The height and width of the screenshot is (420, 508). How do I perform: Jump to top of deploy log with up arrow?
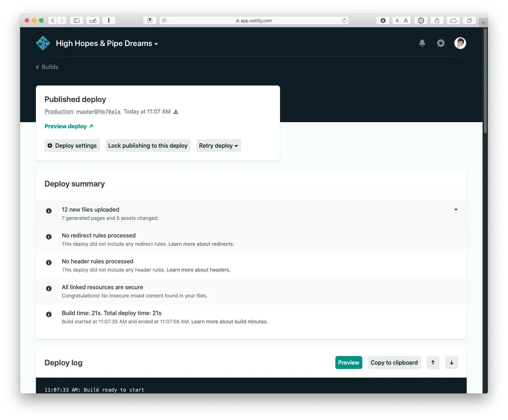pos(433,363)
